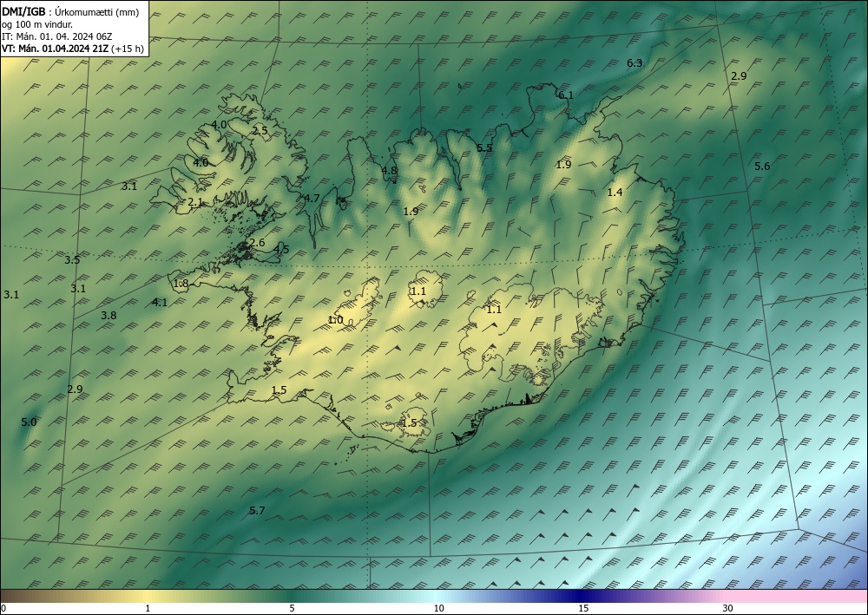The image size is (868, 615).
Task: Click the 2.5 value in the Westfjords
Action: (260, 130)
